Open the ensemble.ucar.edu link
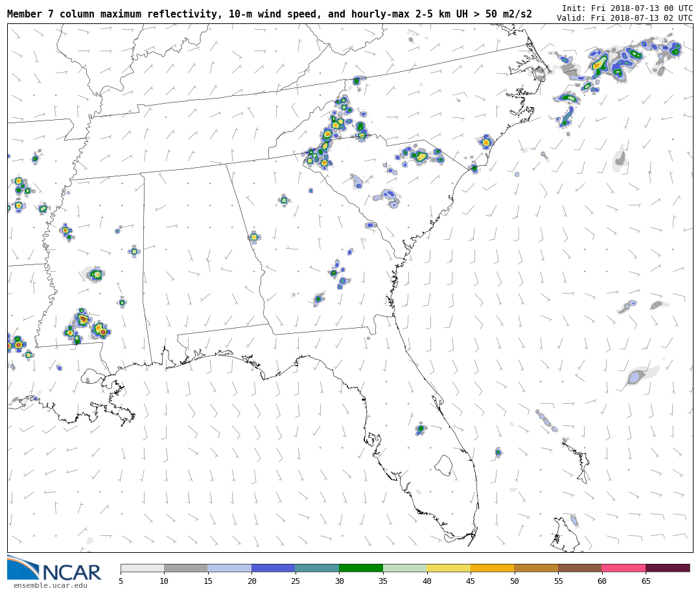This screenshot has width=700, height=593. pos(50,586)
